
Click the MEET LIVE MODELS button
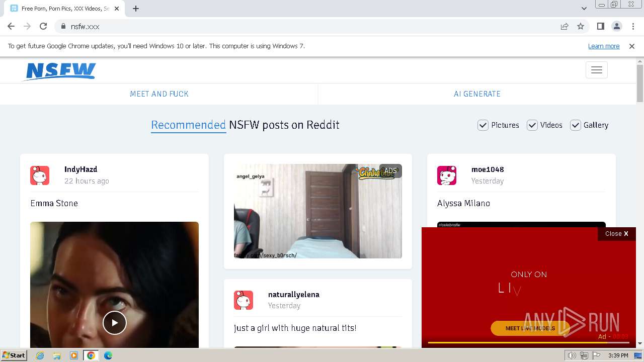(530, 328)
